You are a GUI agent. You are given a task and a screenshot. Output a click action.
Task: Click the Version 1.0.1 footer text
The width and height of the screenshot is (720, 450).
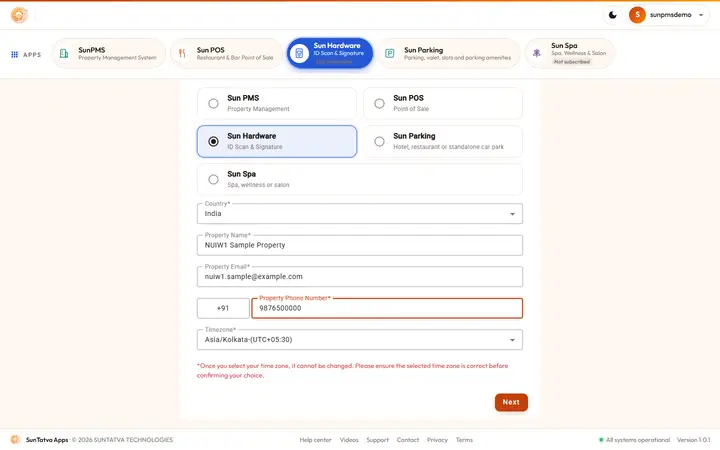693,440
